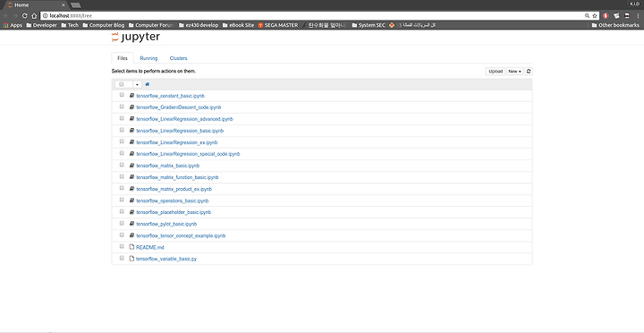Image resolution: width=644 pixels, height=333 pixels.
Task: Click the file icon of tensorflow_variable_basic.py
Action: click(131, 259)
